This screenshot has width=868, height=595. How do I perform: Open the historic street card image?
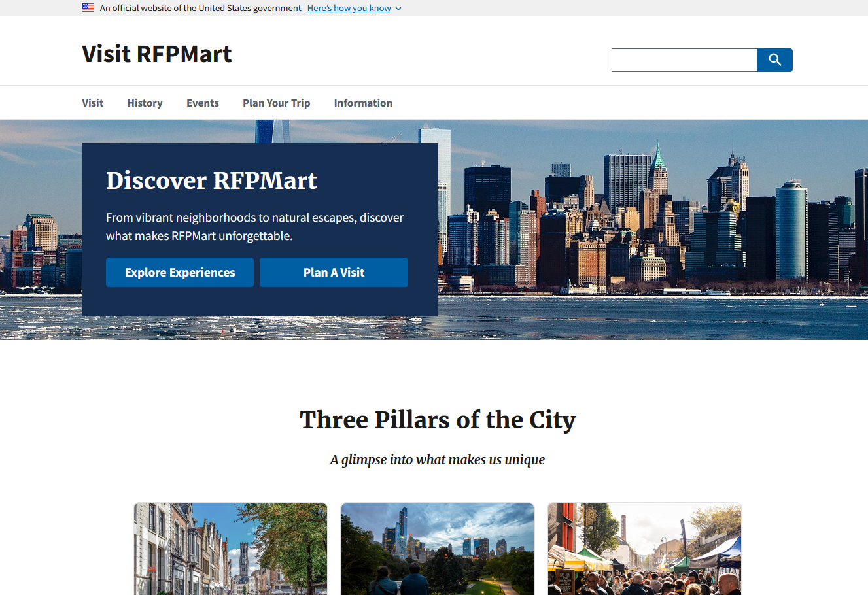click(230, 549)
